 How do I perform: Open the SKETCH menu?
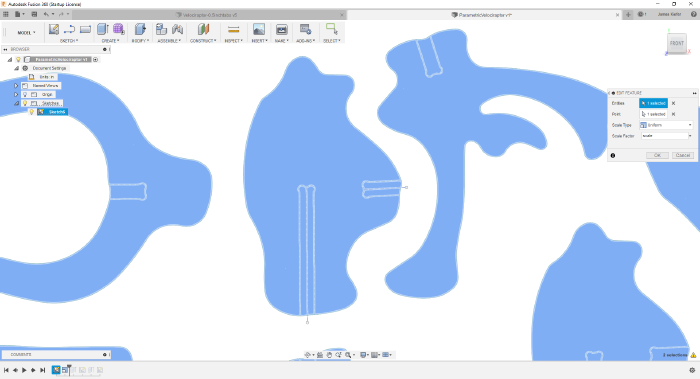[69, 41]
